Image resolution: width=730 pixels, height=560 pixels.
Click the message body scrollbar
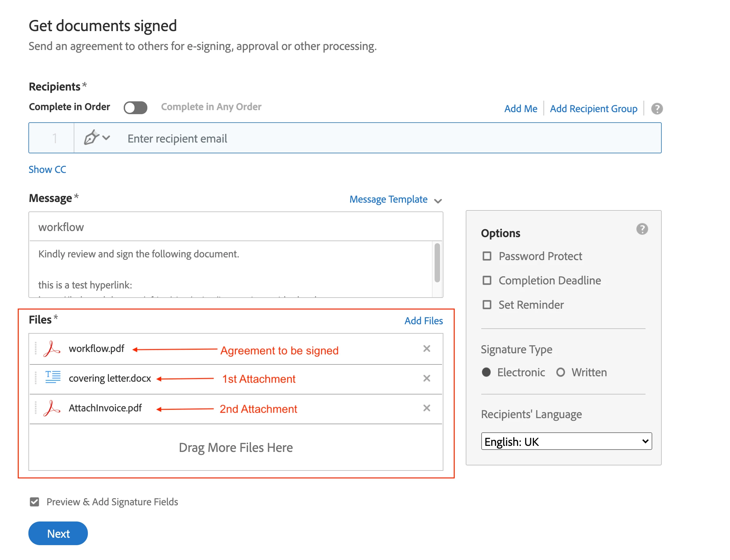(437, 263)
